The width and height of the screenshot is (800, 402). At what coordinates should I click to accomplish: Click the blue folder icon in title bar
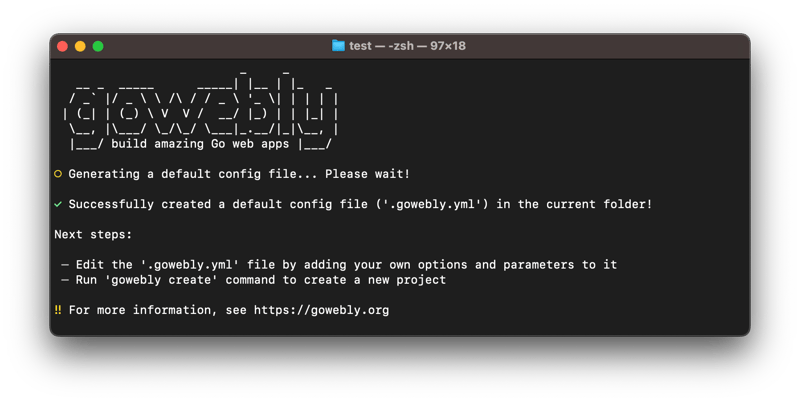tap(339, 46)
